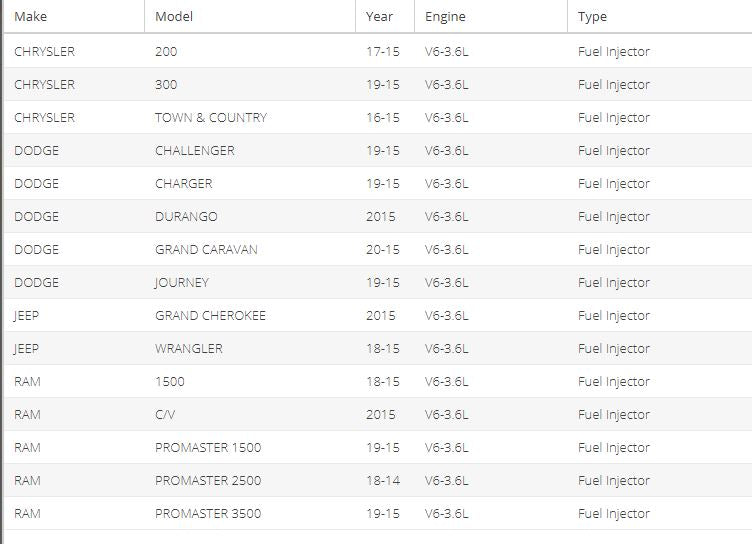752x544 pixels.
Task: Click the ProMaster 1500 model entry
Action: [x=208, y=448]
